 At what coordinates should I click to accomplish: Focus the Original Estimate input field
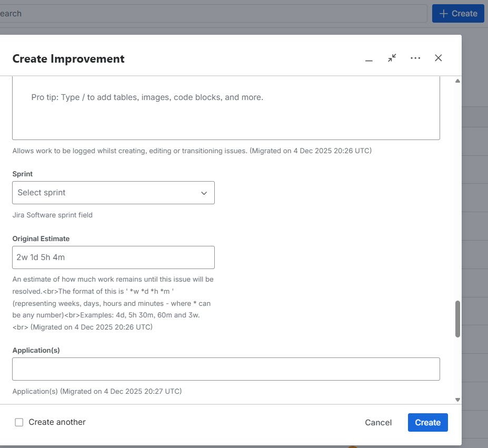[x=113, y=257]
